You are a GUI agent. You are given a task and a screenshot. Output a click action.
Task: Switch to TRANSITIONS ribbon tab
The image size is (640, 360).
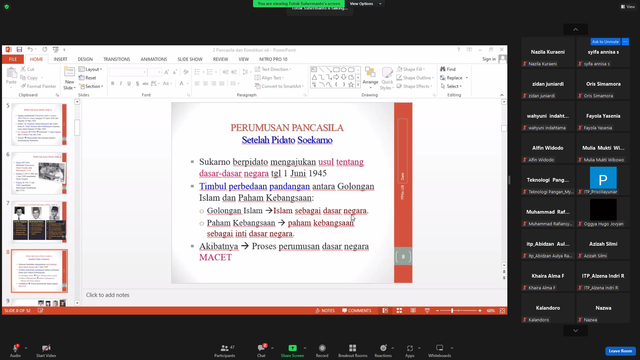point(116,59)
